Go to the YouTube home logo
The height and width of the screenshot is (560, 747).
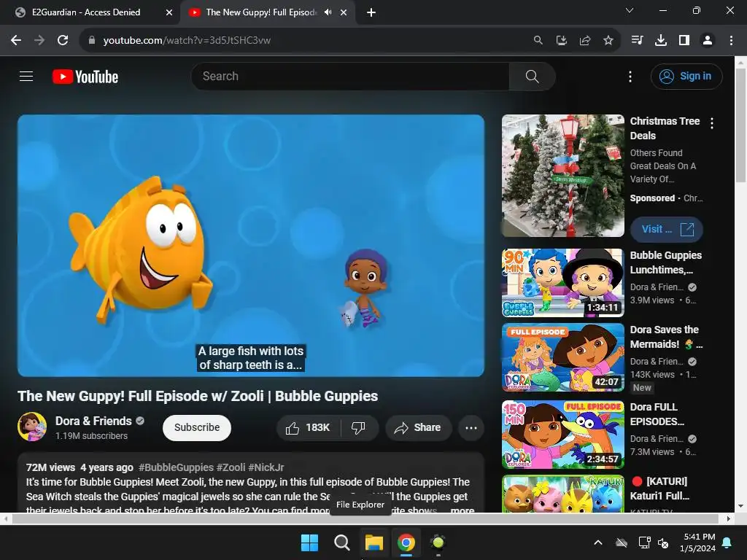tap(85, 77)
